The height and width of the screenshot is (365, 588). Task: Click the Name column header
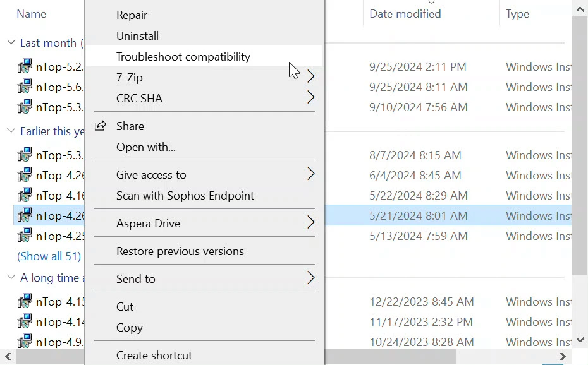click(x=32, y=13)
